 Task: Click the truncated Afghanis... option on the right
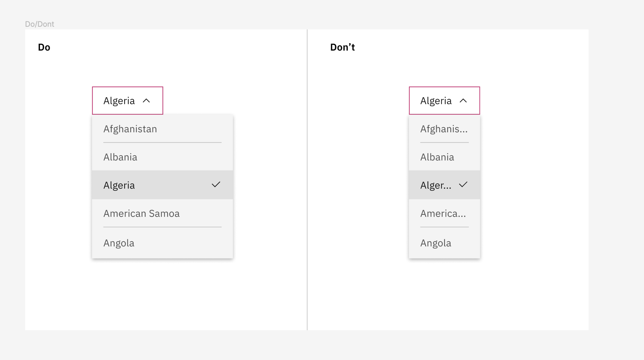click(444, 129)
